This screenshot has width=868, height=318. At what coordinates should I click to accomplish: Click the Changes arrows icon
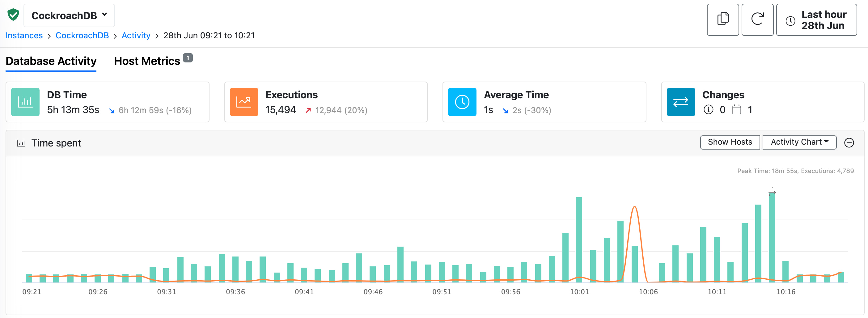tap(681, 102)
